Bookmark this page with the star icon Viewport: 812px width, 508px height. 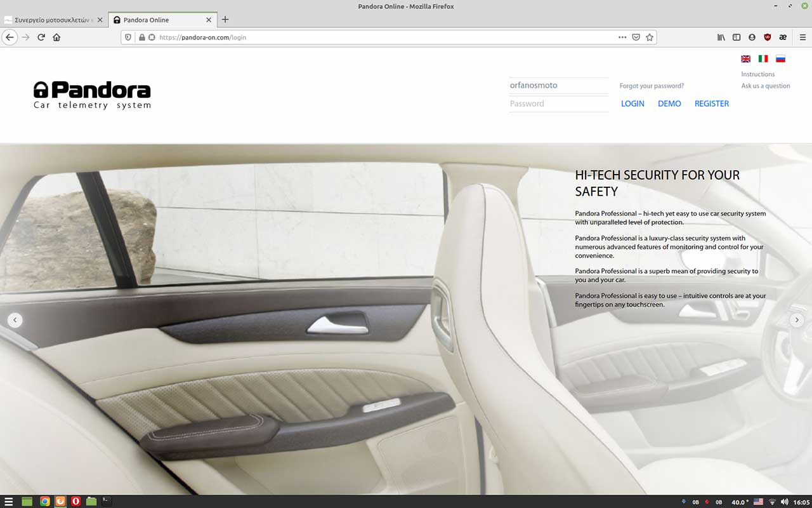pyautogui.click(x=650, y=37)
